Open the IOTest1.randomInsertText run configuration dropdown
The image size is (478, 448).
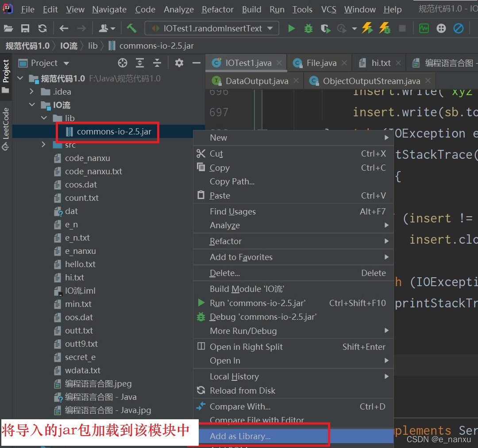[x=212, y=28]
